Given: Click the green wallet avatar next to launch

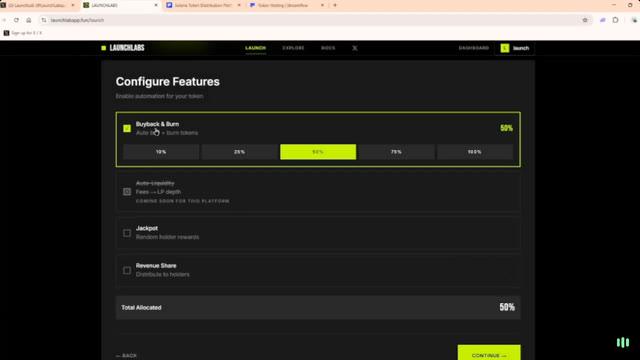Looking at the screenshot, I should click(x=505, y=48).
